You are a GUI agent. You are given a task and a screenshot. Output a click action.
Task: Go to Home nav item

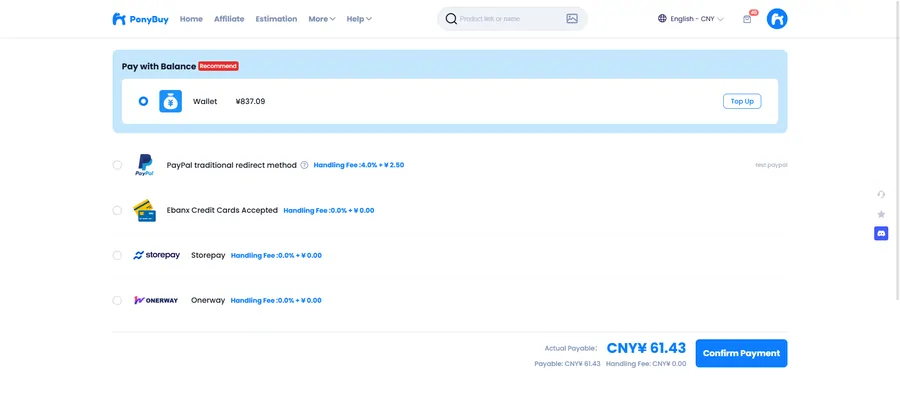191,19
